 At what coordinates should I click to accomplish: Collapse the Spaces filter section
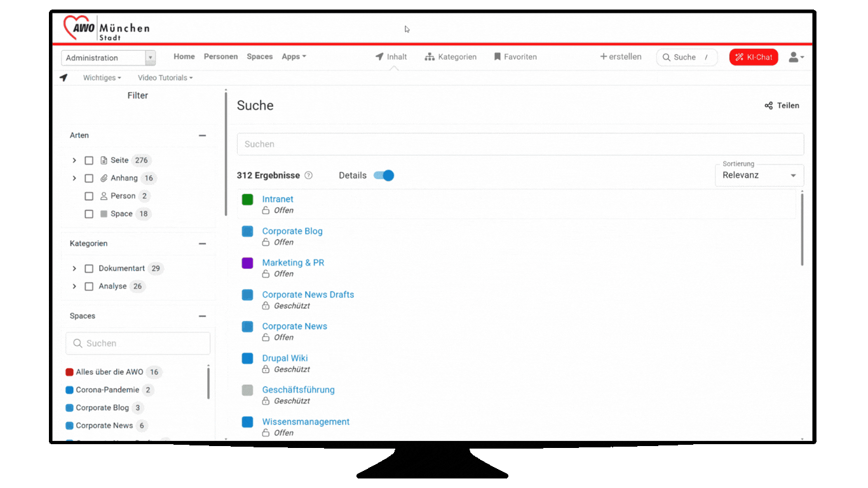click(x=203, y=316)
